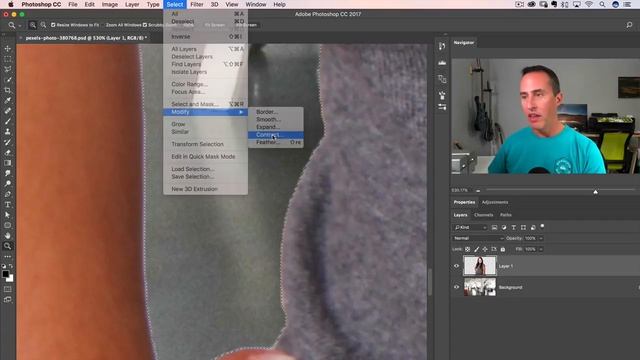
Task: Select the Eyedropper tool
Action: [8, 100]
